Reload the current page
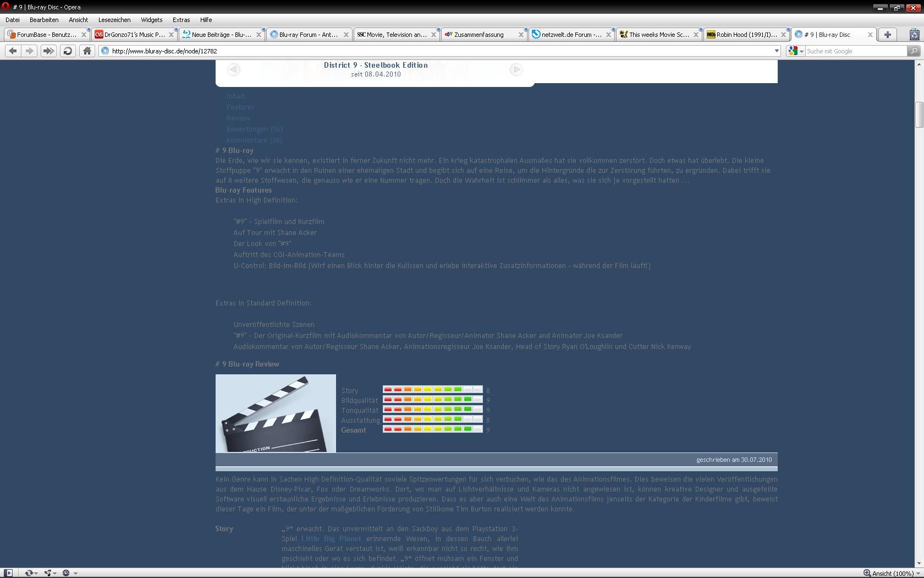This screenshot has height=578, width=924. pyautogui.click(x=68, y=51)
